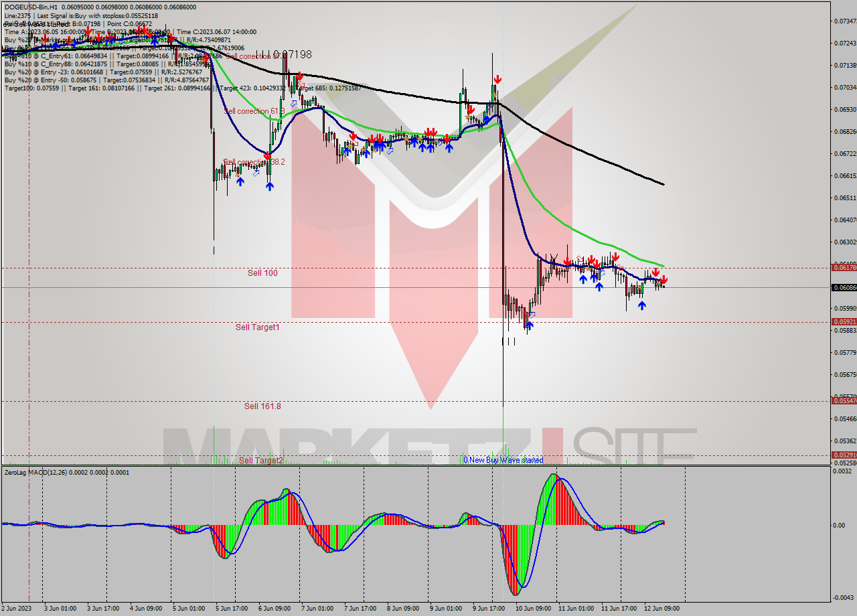Click the '7 Jun 01:00' time label

coord(317,609)
